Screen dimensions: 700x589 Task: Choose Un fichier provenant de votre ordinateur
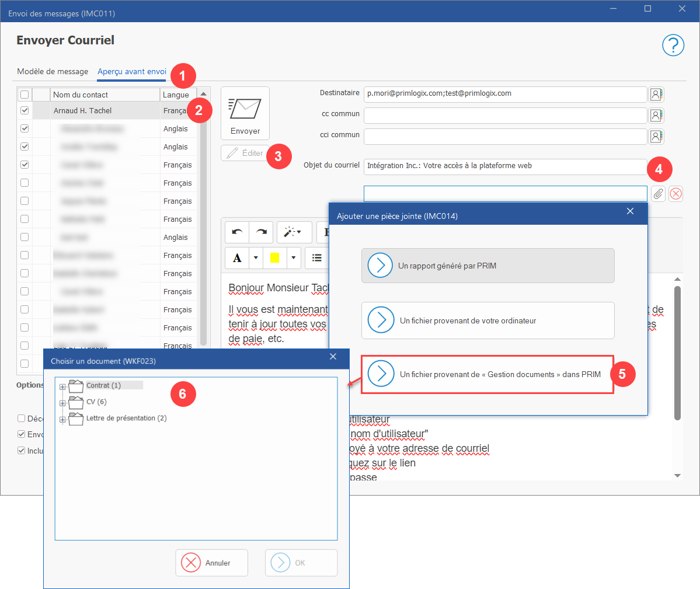tap(487, 320)
